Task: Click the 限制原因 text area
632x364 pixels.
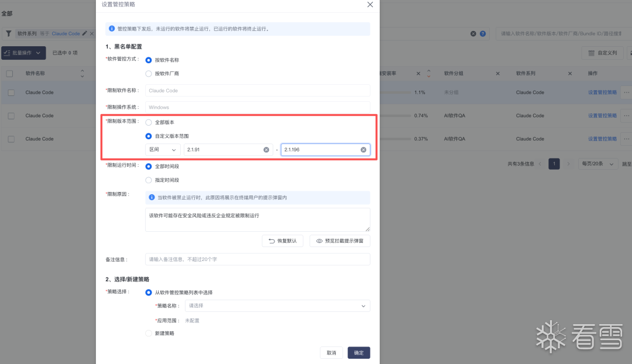Action: [257, 219]
